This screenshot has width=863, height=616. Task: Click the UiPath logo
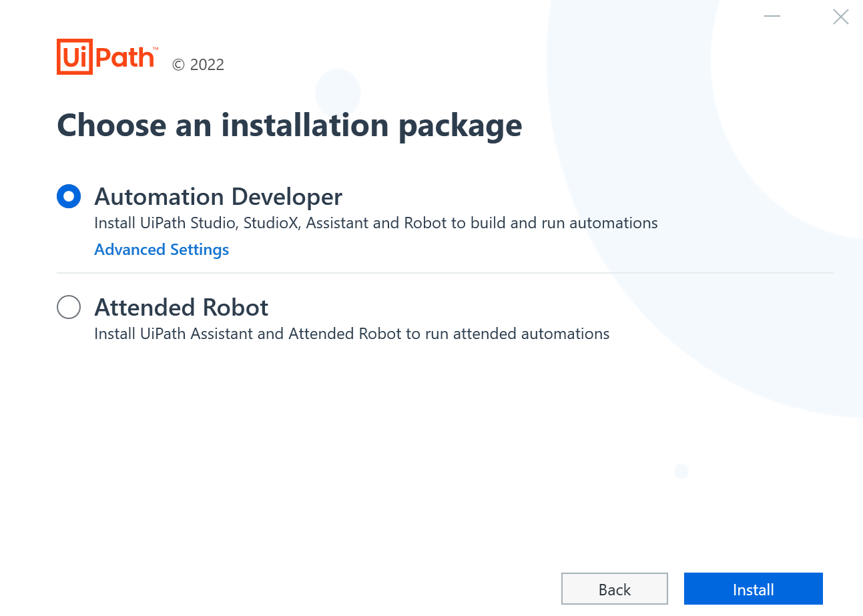tap(107, 57)
